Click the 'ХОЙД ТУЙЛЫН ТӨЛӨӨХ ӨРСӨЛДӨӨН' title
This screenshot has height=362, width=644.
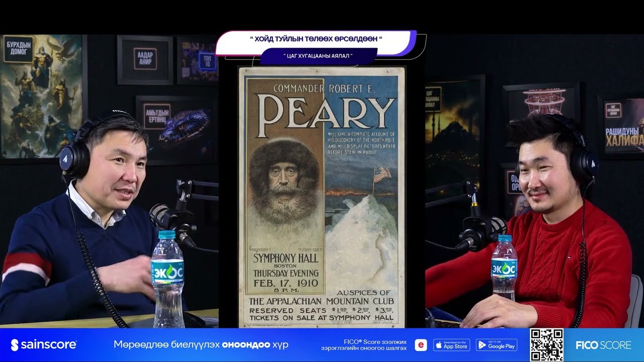316,39
